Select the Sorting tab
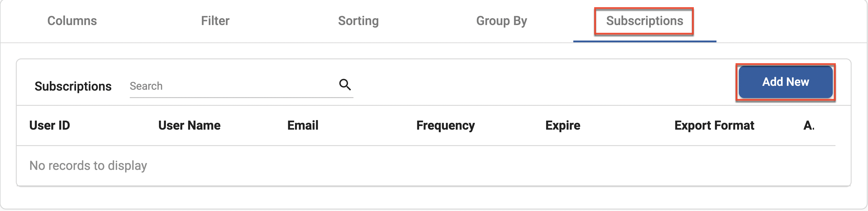868x211 pixels. pos(358,21)
